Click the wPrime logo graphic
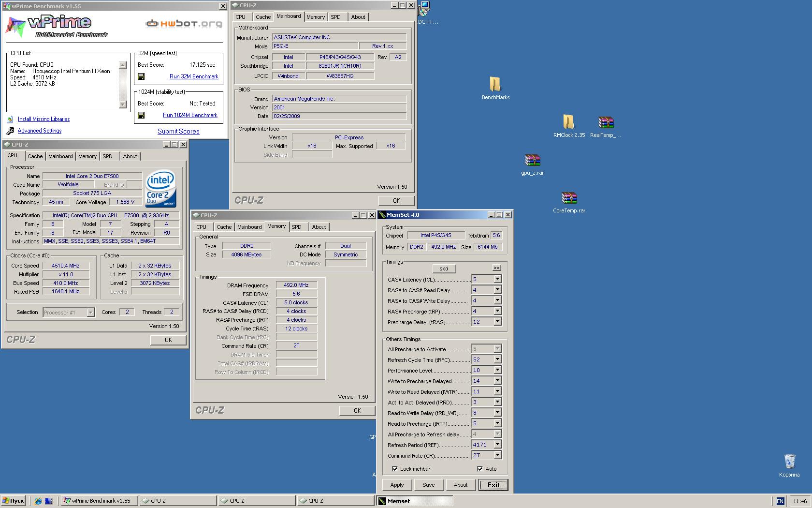The width and height of the screenshot is (812, 508). (x=57, y=26)
